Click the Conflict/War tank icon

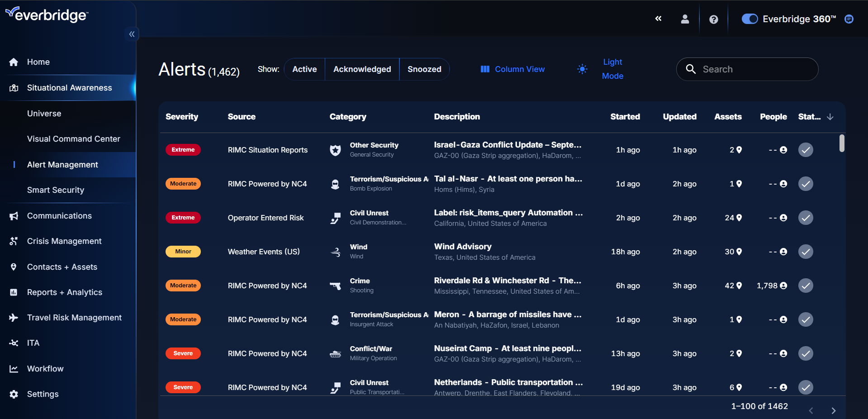pyautogui.click(x=335, y=354)
